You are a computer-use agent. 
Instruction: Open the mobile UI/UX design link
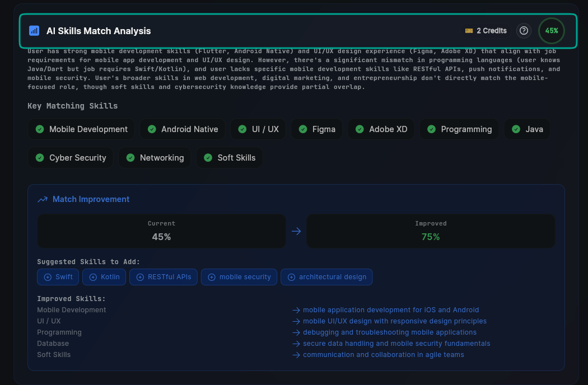[x=394, y=321]
